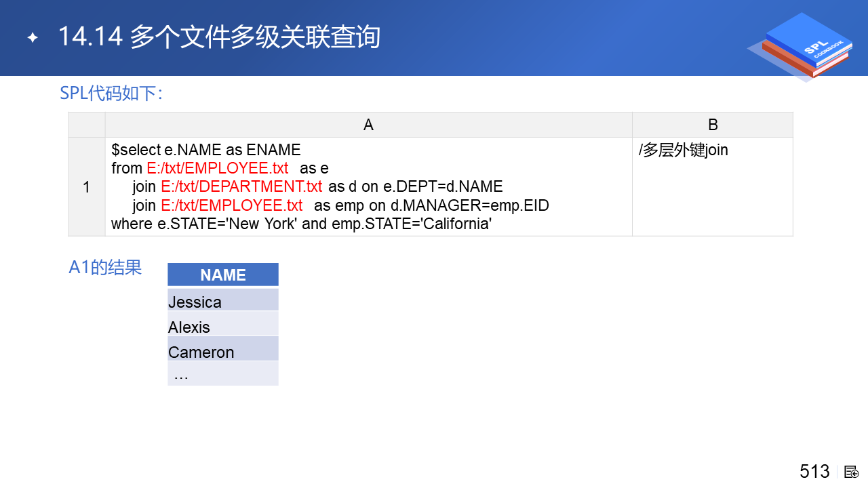Click the SPL Cookbook stacked books icon
The height and width of the screenshot is (488, 868).
coord(800,47)
